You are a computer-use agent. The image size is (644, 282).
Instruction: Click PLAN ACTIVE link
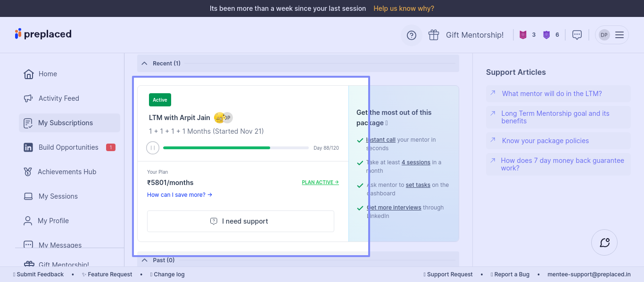[x=320, y=182]
